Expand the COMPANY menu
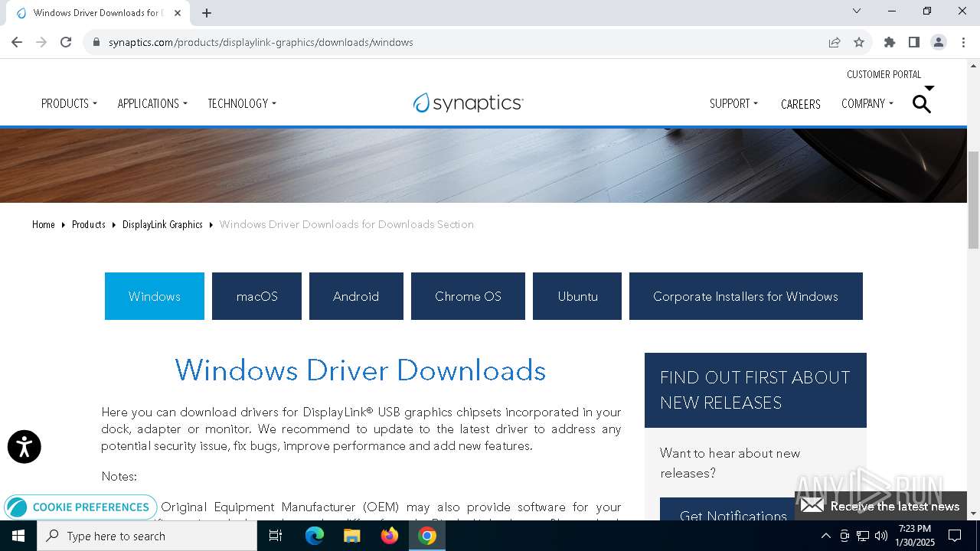Screen dimensions: 980x551 click(867, 103)
